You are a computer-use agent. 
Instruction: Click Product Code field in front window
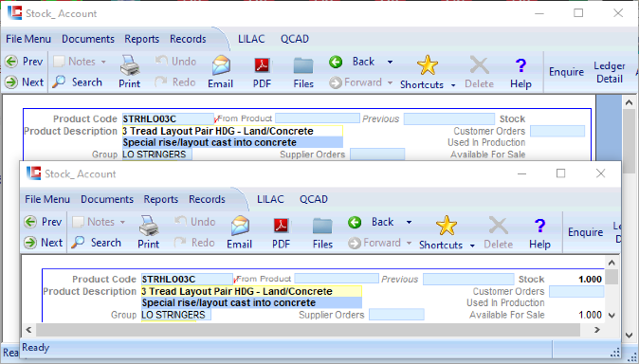point(187,280)
